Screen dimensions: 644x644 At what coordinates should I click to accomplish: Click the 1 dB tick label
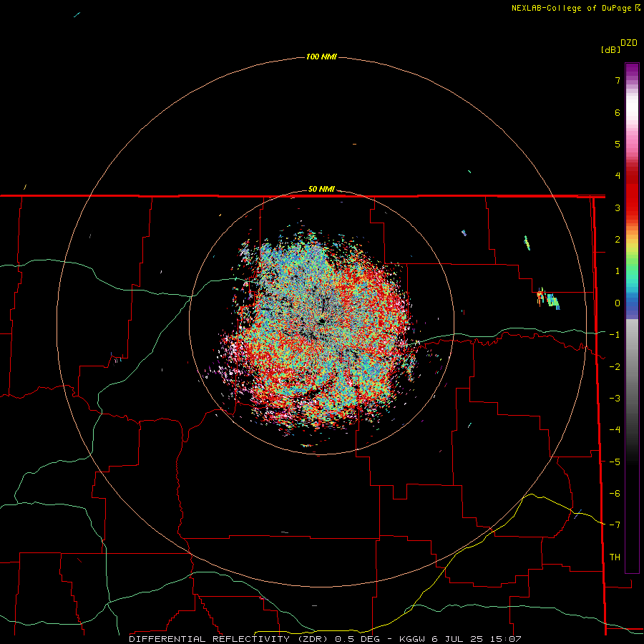[618, 271]
